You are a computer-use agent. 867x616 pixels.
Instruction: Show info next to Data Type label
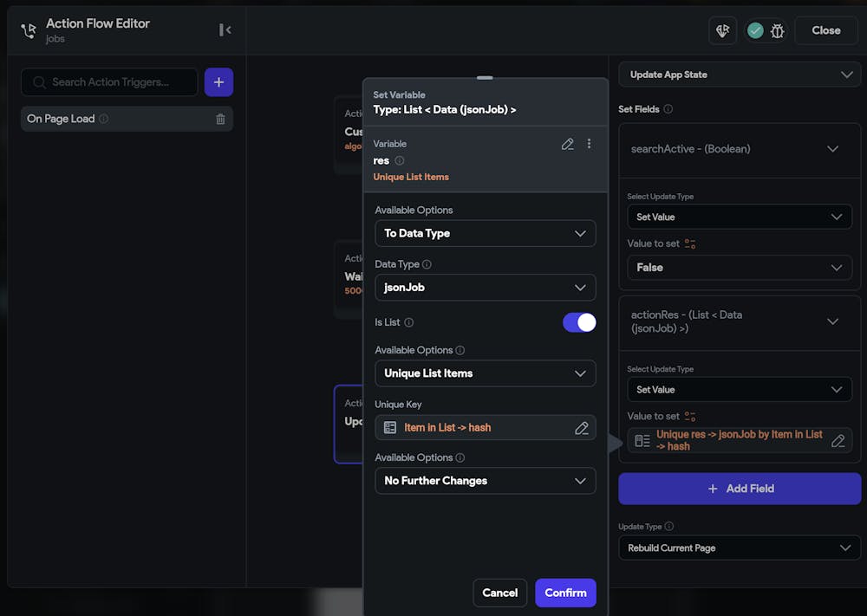tap(427, 264)
